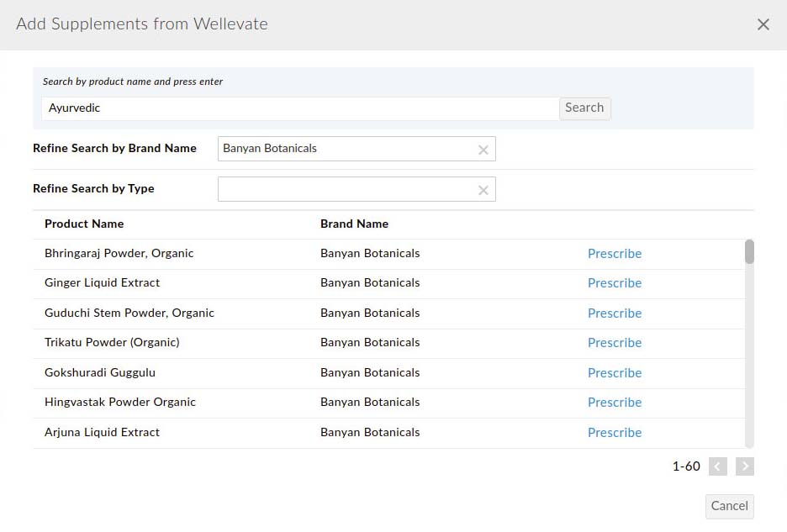Go to the next page of results
Viewport: 787px width, 532px height.
[744, 466]
